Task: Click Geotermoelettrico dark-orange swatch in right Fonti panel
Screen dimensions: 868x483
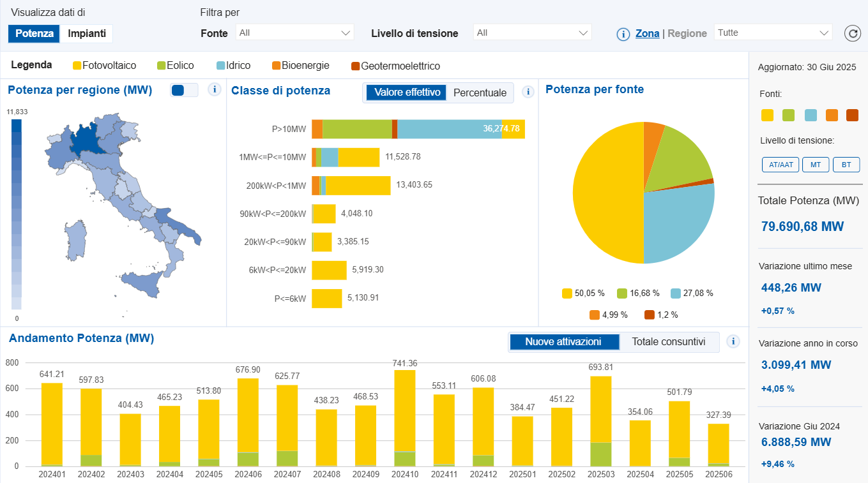Action: click(853, 115)
